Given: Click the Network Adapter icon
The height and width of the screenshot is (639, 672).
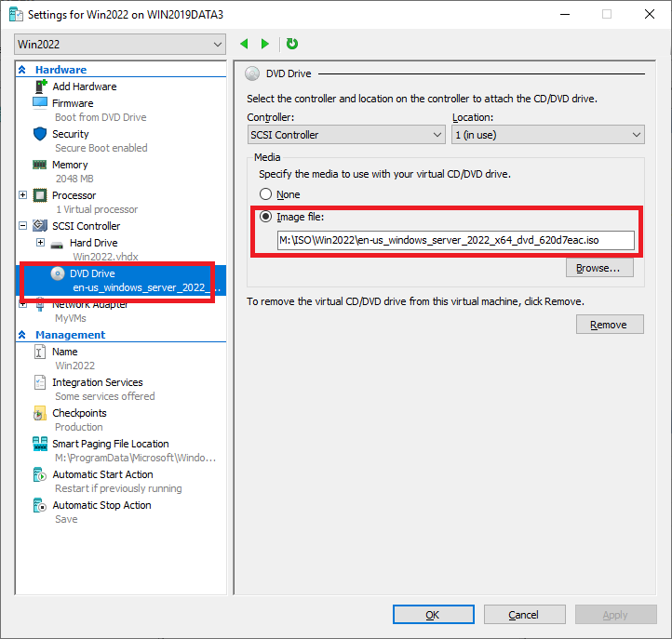Looking at the screenshot, I should 40,304.
